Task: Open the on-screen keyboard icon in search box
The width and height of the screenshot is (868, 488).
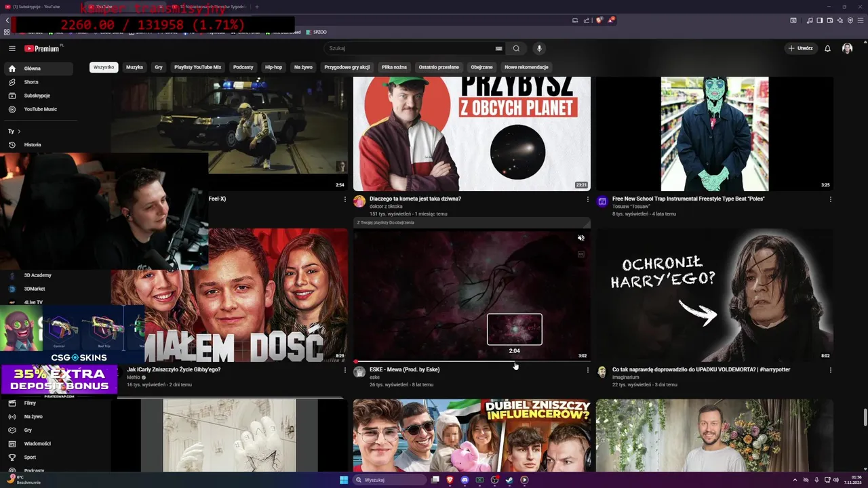Action: 498,48
